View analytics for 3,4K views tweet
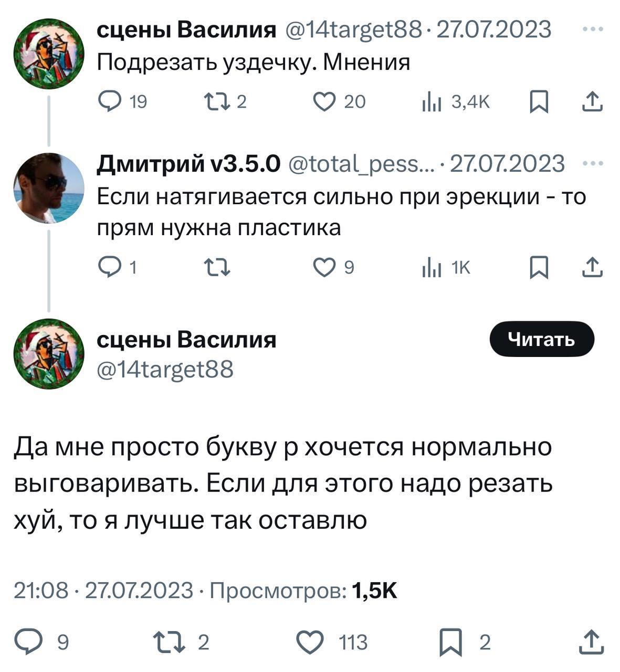620x672 pixels. [x=430, y=101]
